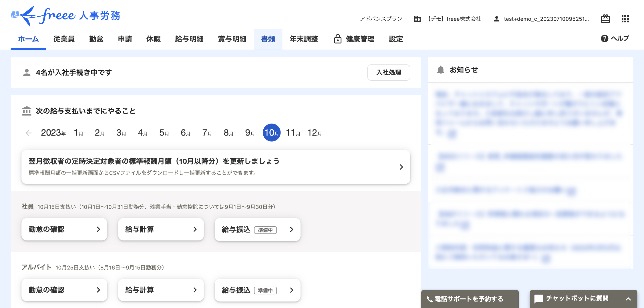Viewport: 644px width, 308px height.
Task: Click the 入社処理 button
Action: point(388,73)
